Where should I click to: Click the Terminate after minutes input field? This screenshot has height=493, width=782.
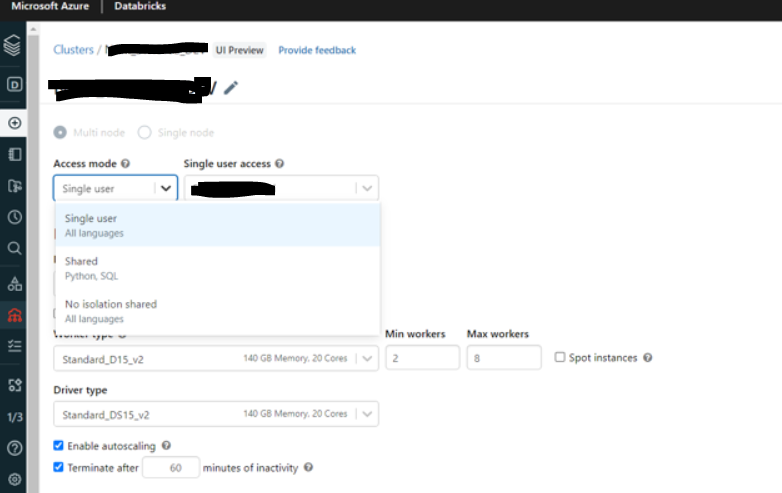(x=171, y=468)
